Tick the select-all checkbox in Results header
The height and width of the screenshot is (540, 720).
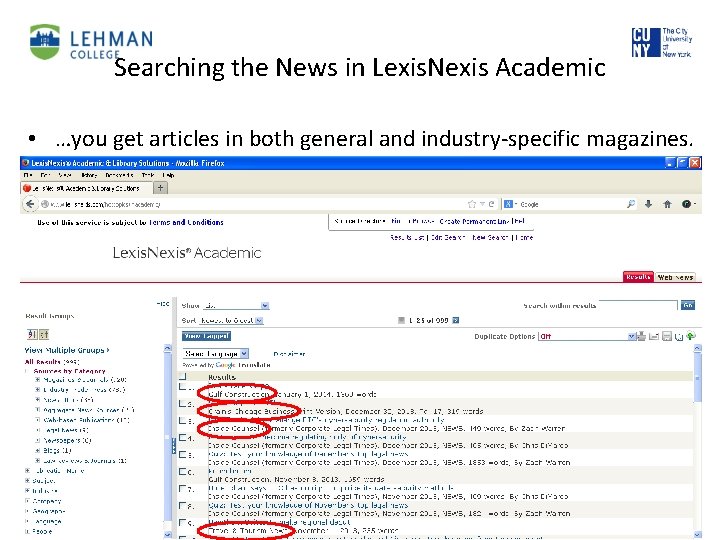[183, 376]
